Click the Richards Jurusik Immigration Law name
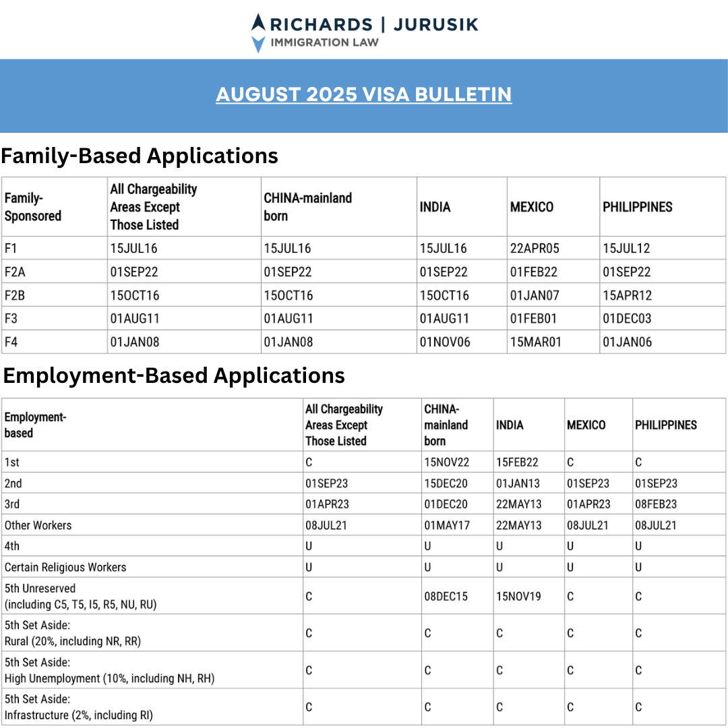The width and height of the screenshot is (728, 728). click(x=373, y=32)
